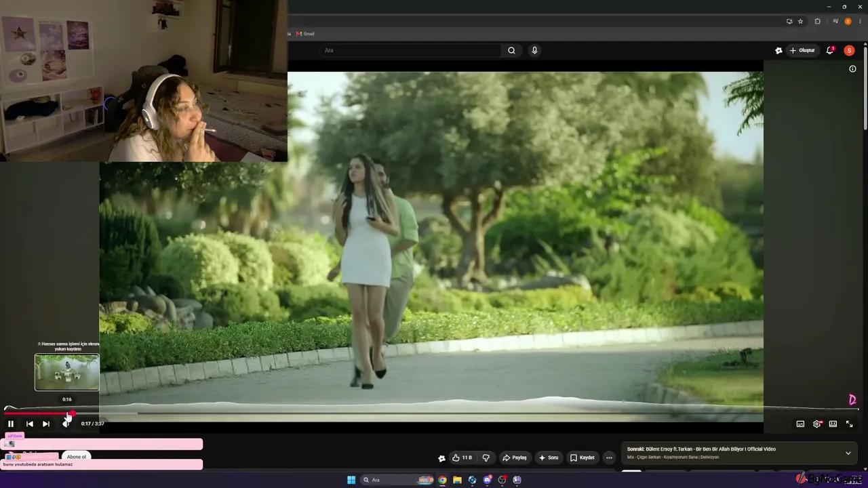Open Google Chrome from the taskbar
This screenshot has width=868, height=488.
[442, 480]
